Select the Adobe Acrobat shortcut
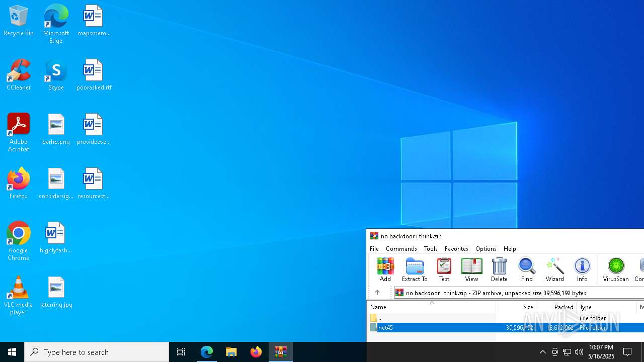Image resolution: width=644 pixels, height=362 pixels. 19,133
